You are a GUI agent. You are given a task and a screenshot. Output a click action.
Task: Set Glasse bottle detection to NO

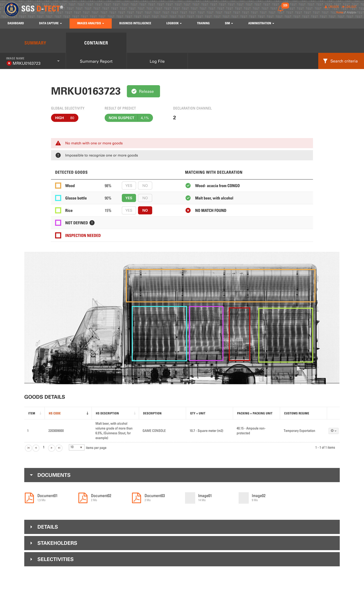(x=145, y=198)
